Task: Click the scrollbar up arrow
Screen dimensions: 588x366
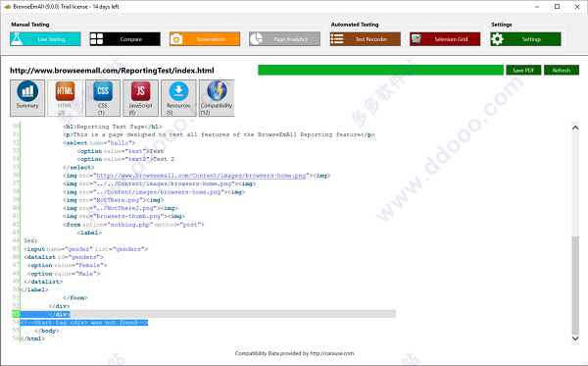Action: pyautogui.click(x=575, y=128)
